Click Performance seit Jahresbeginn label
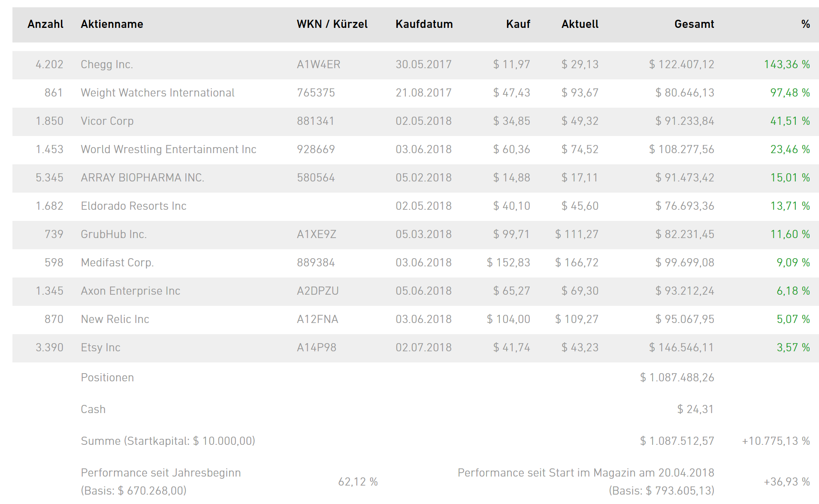Viewport: 819px width, 504px height. [160, 481]
